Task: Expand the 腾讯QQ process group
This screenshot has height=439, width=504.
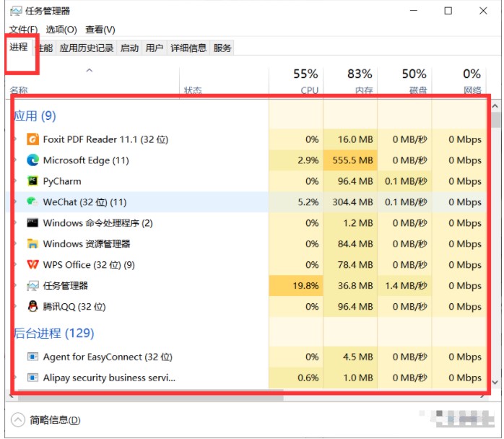Action: coord(15,306)
